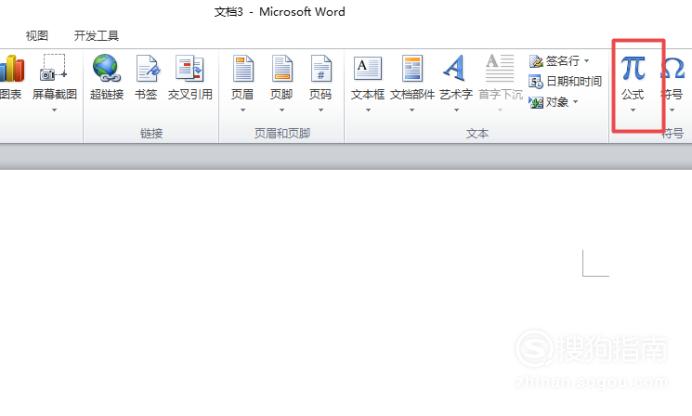Click the 文档部件 quick parts icon
This screenshot has width=692, height=416.
[x=412, y=68]
